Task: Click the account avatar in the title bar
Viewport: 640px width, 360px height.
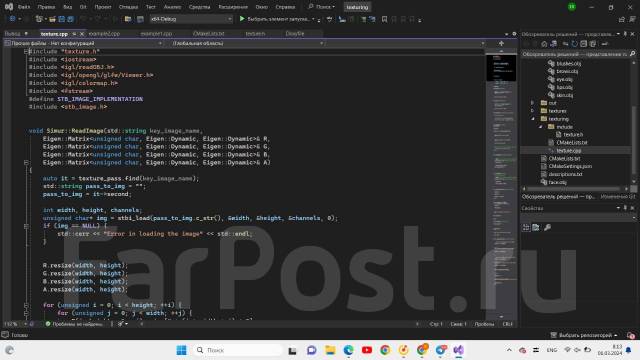Action: click(572, 7)
